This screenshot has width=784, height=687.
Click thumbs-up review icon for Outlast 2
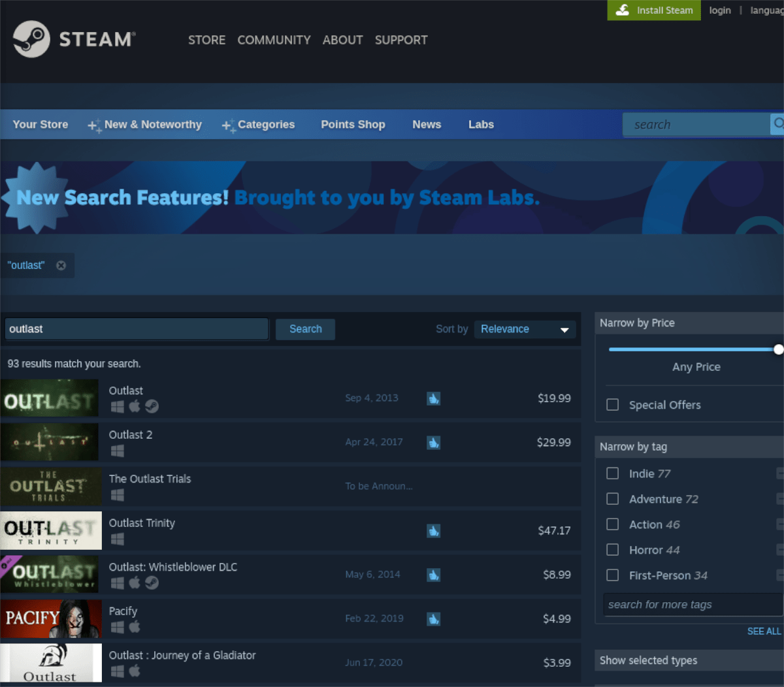433,443
